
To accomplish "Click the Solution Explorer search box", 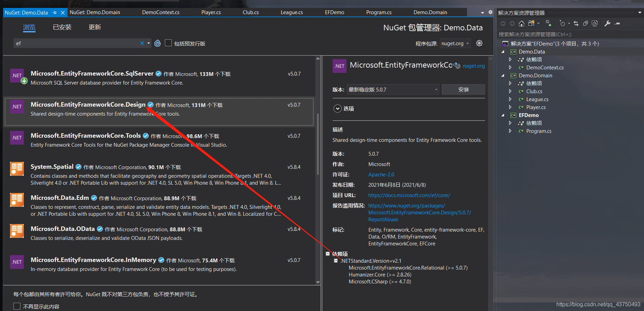I will (570, 35).
